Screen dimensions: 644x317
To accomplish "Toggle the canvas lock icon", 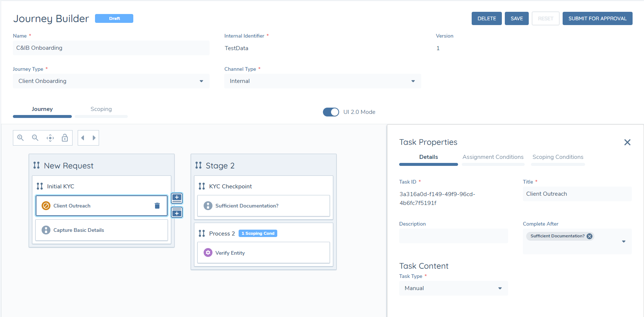I will pyautogui.click(x=65, y=138).
